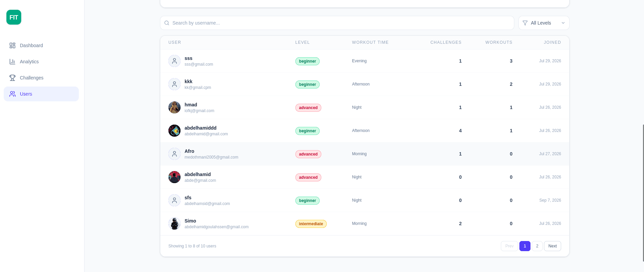Screen dimensions: 644x272
Task: Open the Dashboard menu item
Action: pos(41,45)
